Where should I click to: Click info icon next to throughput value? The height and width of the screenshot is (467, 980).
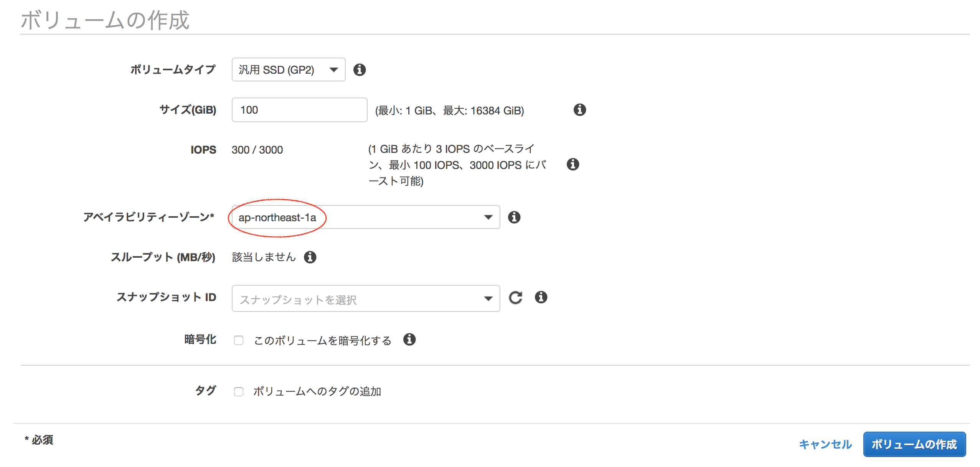coord(310,257)
